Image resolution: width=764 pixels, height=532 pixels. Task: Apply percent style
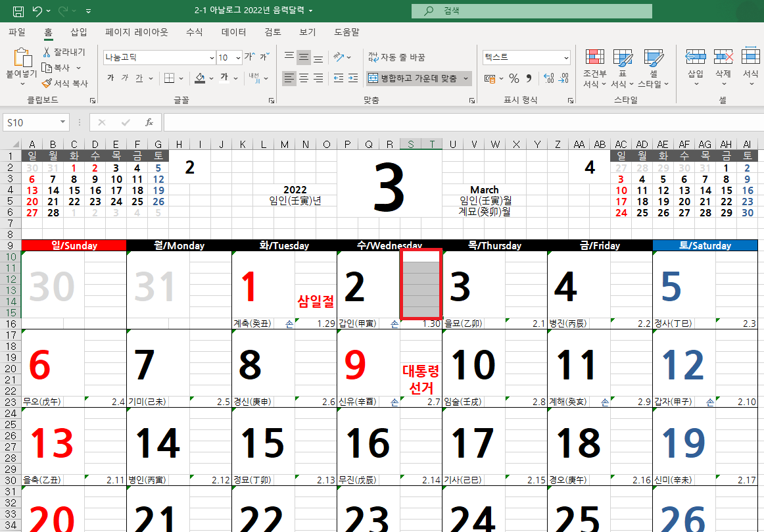[x=514, y=78]
